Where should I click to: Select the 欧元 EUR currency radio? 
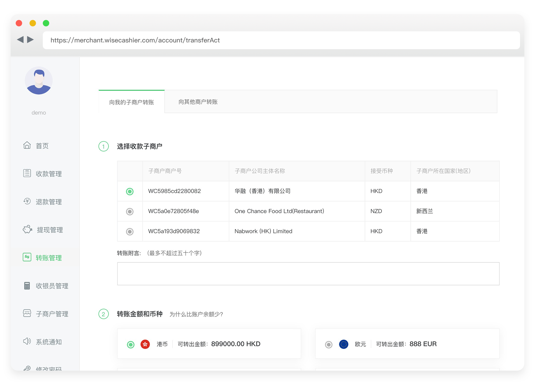[x=329, y=345]
